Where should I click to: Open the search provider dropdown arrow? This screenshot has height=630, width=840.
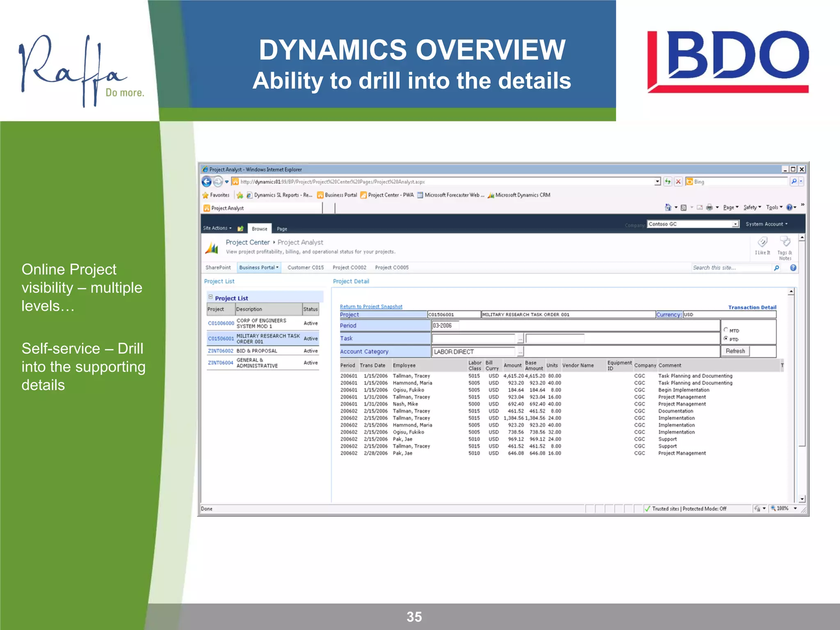point(801,181)
